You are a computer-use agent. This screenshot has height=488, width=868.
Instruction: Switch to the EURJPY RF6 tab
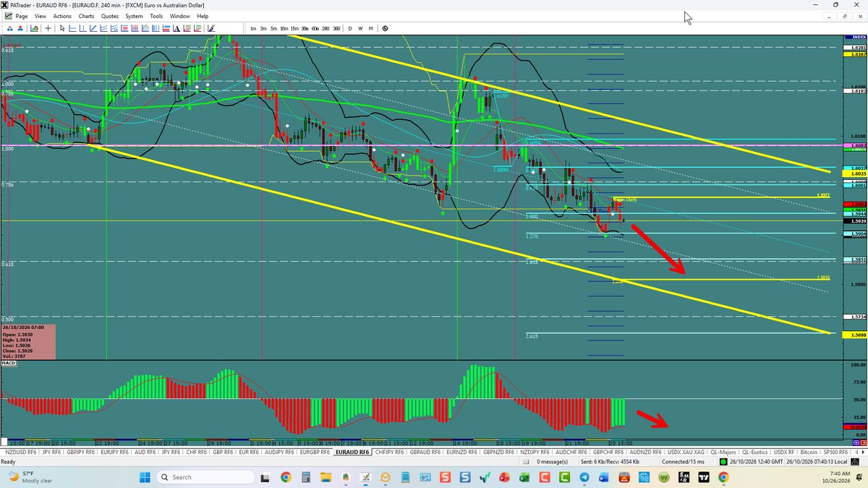tap(114, 452)
